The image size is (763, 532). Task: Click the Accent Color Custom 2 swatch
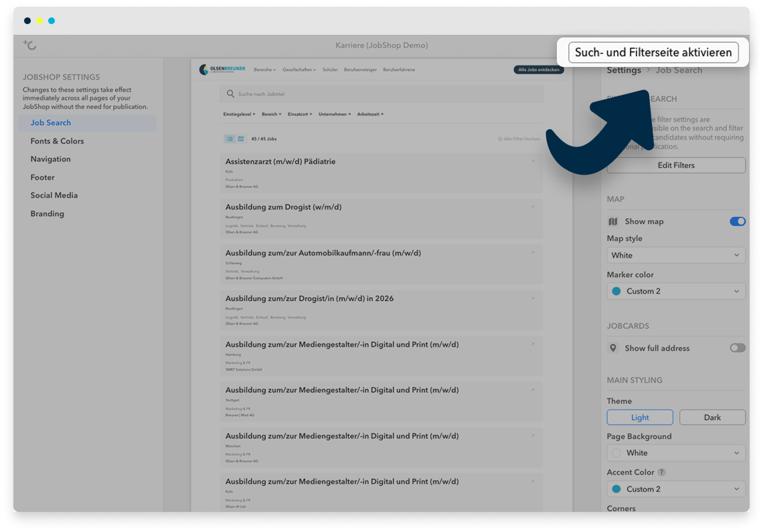tap(616, 489)
